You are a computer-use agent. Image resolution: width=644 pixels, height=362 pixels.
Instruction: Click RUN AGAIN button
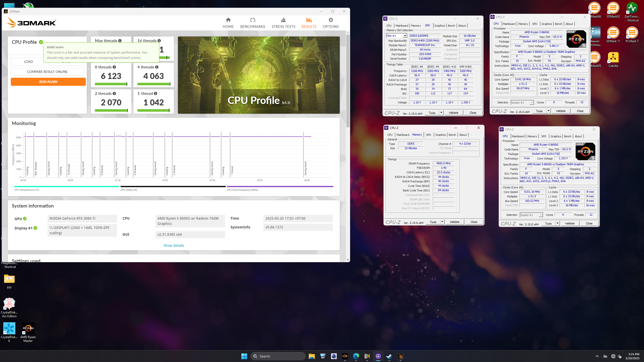pyautogui.click(x=48, y=82)
